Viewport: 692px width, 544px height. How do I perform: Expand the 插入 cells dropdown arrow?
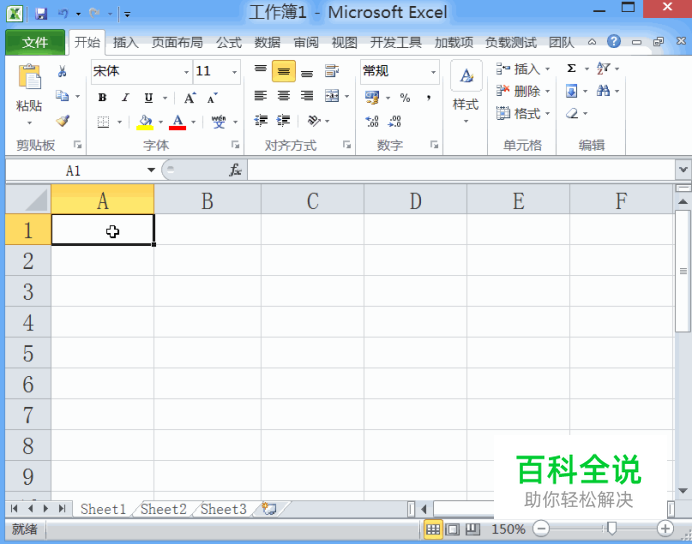click(x=548, y=69)
